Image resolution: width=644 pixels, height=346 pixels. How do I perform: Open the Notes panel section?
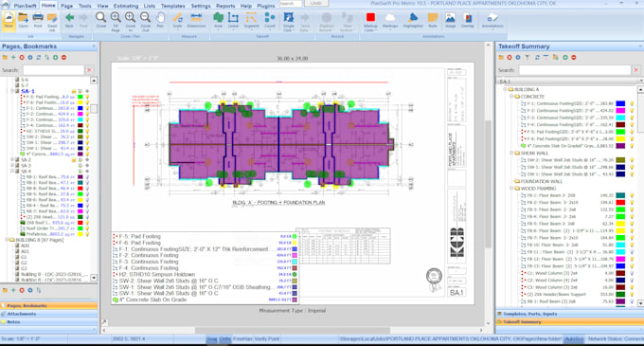49,322
